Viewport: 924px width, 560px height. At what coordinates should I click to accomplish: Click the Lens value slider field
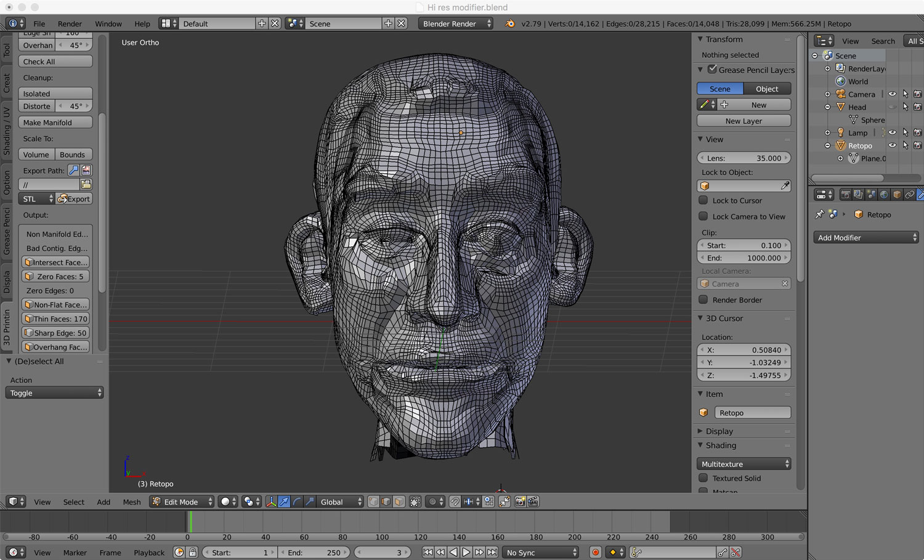pyautogui.click(x=744, y=158)
